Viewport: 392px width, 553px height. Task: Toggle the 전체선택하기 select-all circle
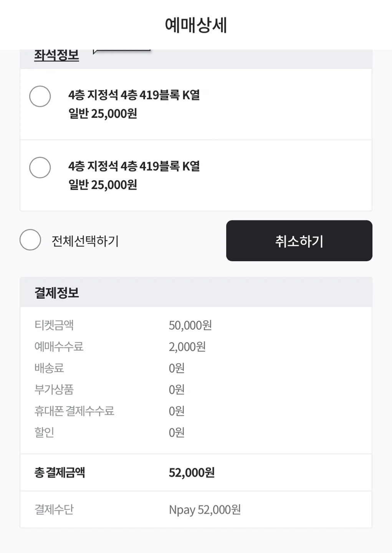point(30,240)
